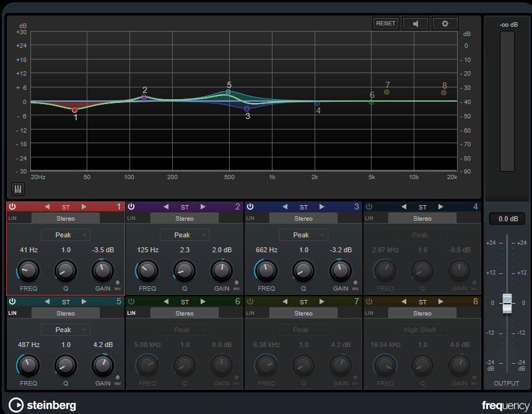Toggle band 1 LIN linear phase button
The height and width of the screenshot is (414, 532).
[12, 218]
